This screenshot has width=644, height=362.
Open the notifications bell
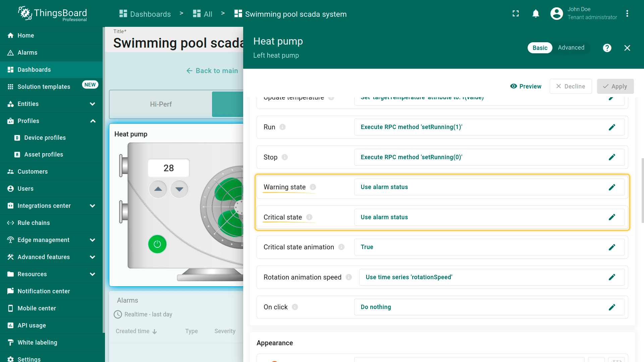(x=536, y=14)
